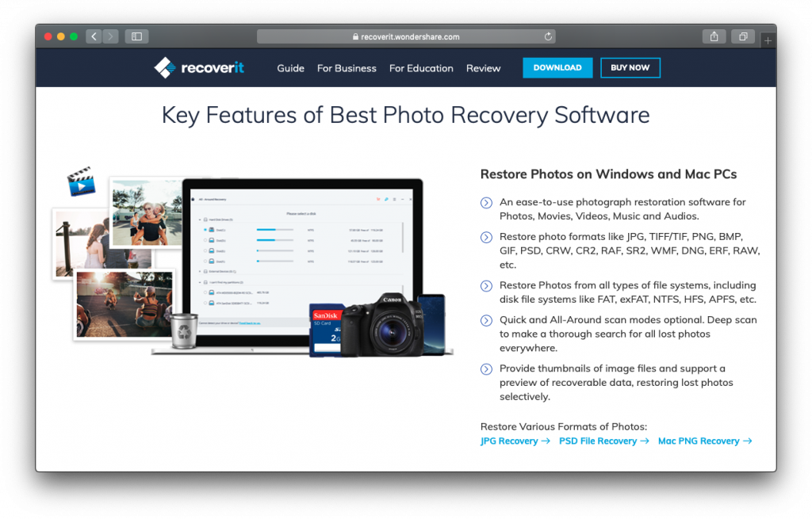Click the bullet "Provide thumbnails of image files"
The image size is (812, 519).
[x=616, y=383]
